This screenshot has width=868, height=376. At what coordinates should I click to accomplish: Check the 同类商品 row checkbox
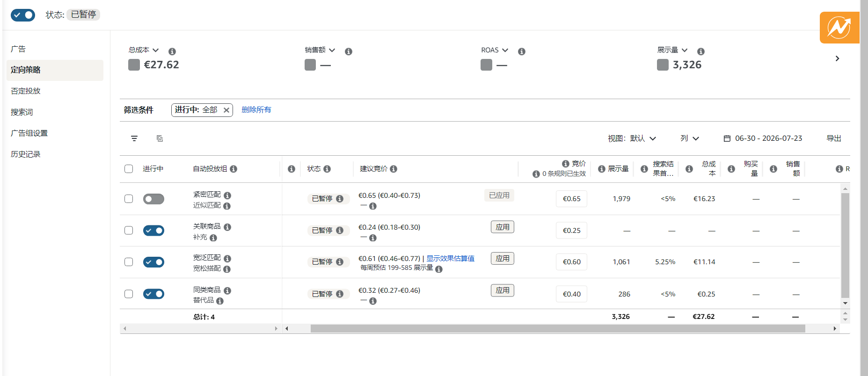[129, 294]
